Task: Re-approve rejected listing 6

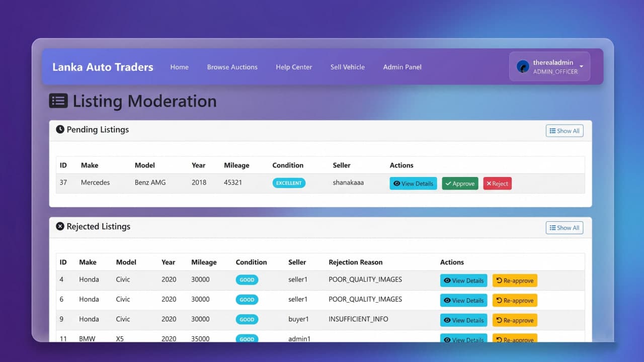Action: [515, 300]
